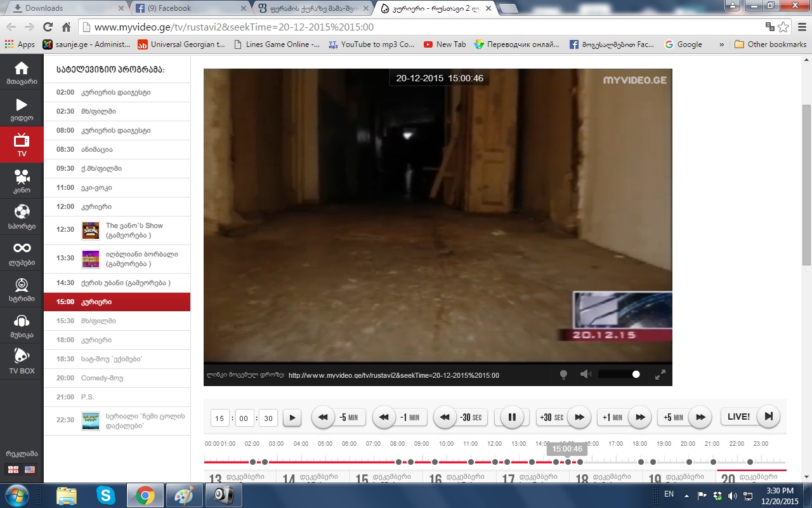
Task: Open the სპორტი soccer ball icon
Action: 22,217
